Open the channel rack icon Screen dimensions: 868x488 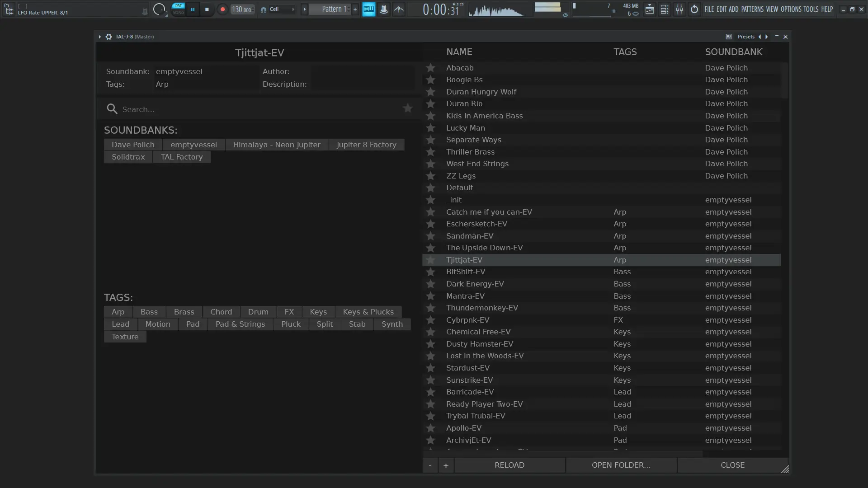pos(664,9)
